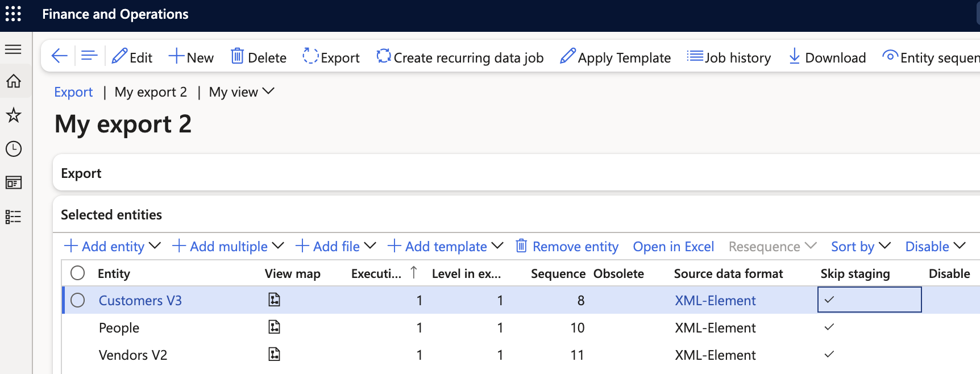Open the Add file dropdown
This screenshot has height=374, width=980.
tap(336, 246)
